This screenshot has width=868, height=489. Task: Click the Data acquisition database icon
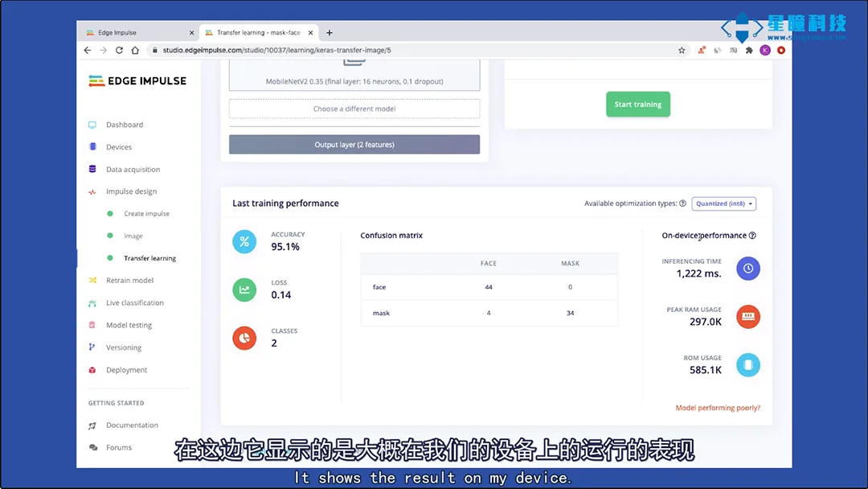[x=92, y=169]
